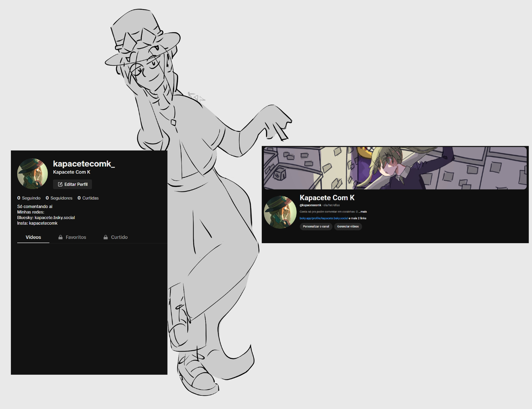Expand channel description with ...mais
This screenshot has height=409, width=532.
coord(363,212)
